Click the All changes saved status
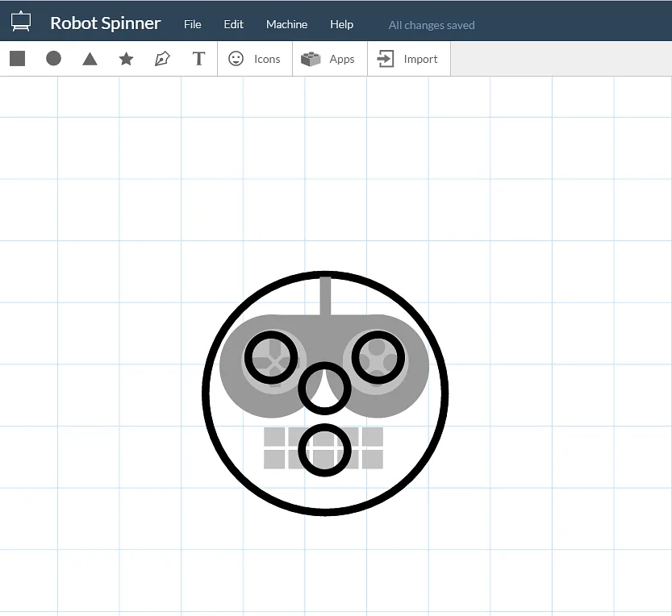Image resolution: width=672 pixels, height=616 pixels. point(432,25)
